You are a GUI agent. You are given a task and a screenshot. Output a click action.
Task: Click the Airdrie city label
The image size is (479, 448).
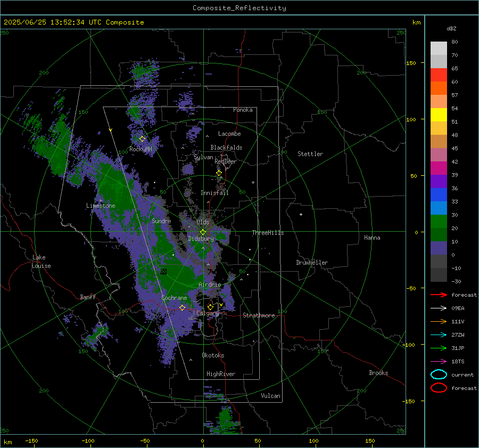click(210, 284)
